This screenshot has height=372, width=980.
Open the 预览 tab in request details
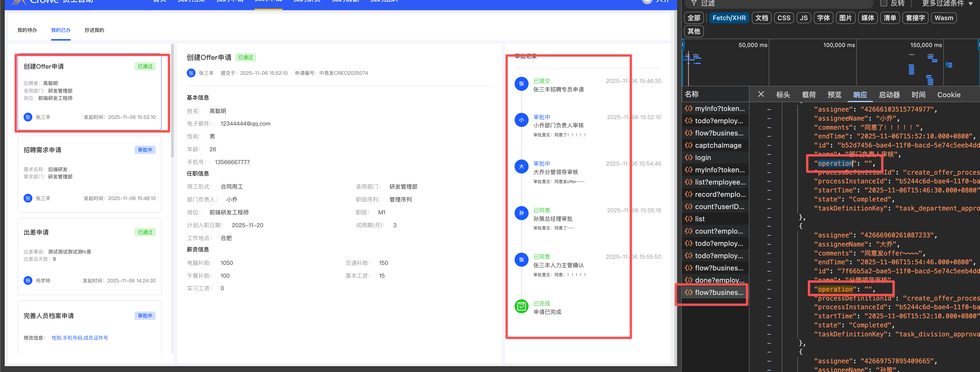pyautogui.click(x=834, y=95)
